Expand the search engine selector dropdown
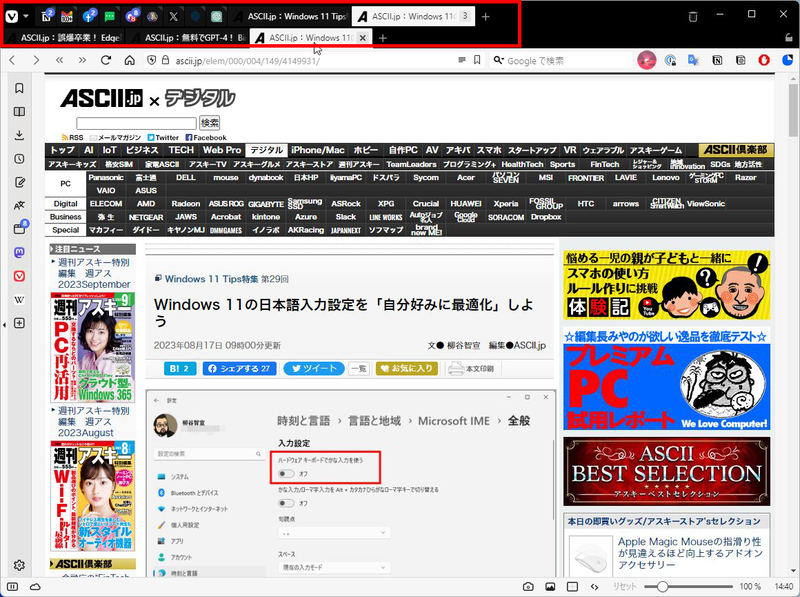The width and height of the screenshot is (800, 597). click(498, 60)
